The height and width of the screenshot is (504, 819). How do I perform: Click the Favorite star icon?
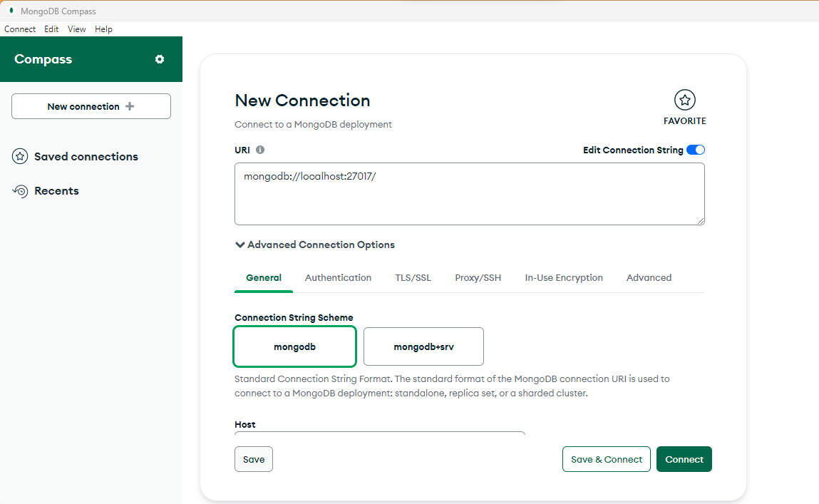(x=684, y=100)
